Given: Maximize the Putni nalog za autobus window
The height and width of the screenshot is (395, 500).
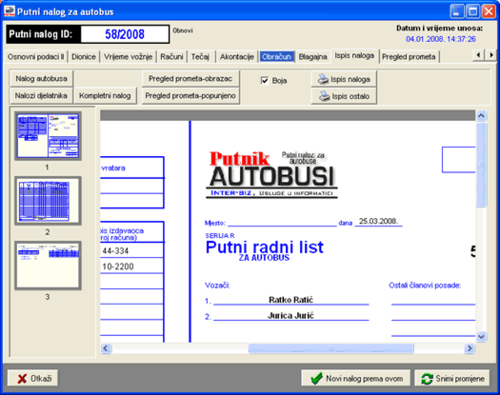Looking at the screenshot, I should 473,11.
